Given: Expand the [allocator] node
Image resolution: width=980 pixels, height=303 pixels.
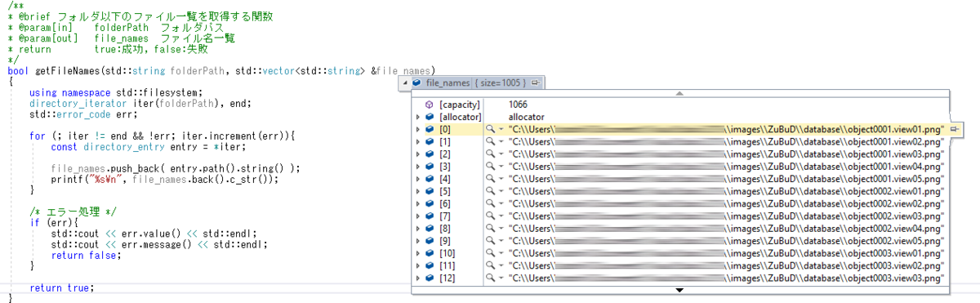Looking at the screenshot, I should coord(418,117).
